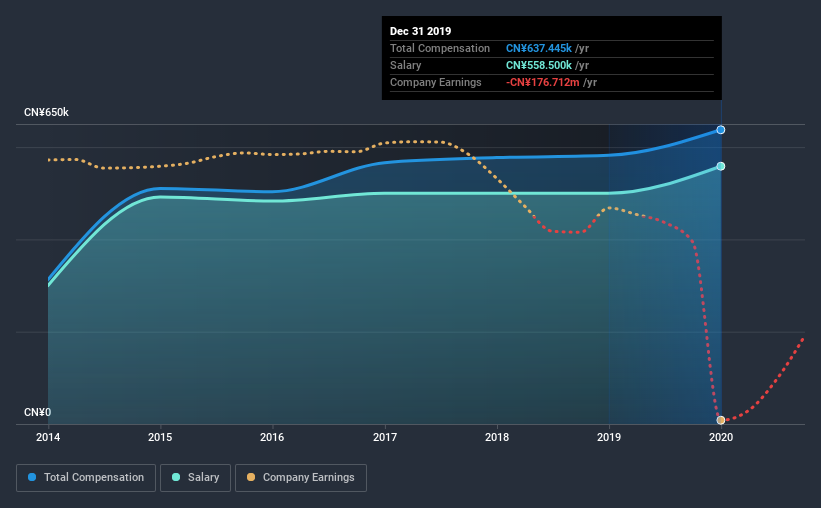The image size is (821, 508).
Task: Click the 2017 x-axis label
Action: click(x=385, y=437)
